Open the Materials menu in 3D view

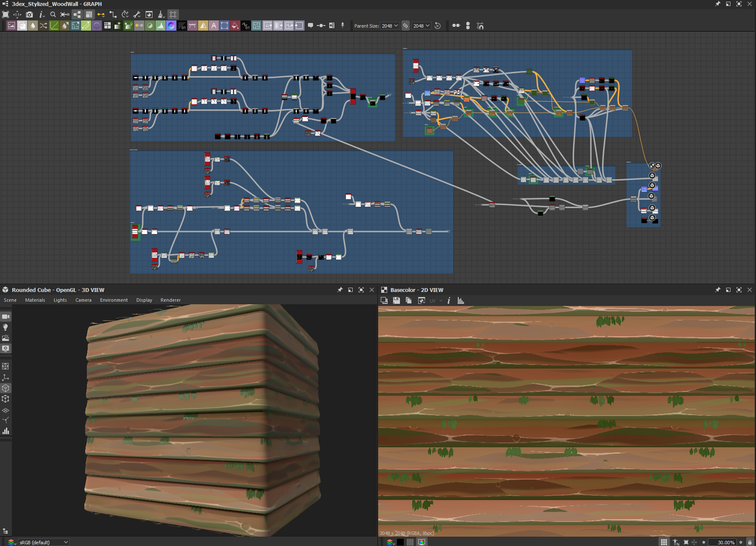(x=35, y=300)
